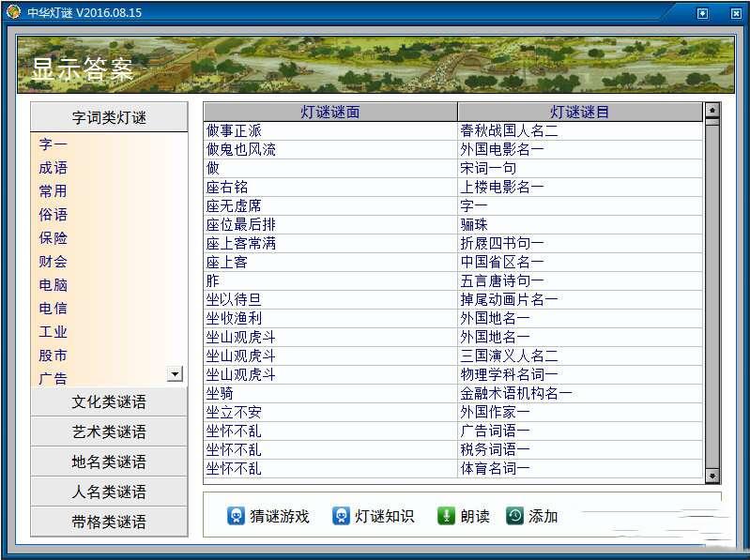
Task: Expand the 地名类谜语 section
Action: pyautogui.click(x=109, y=462)
